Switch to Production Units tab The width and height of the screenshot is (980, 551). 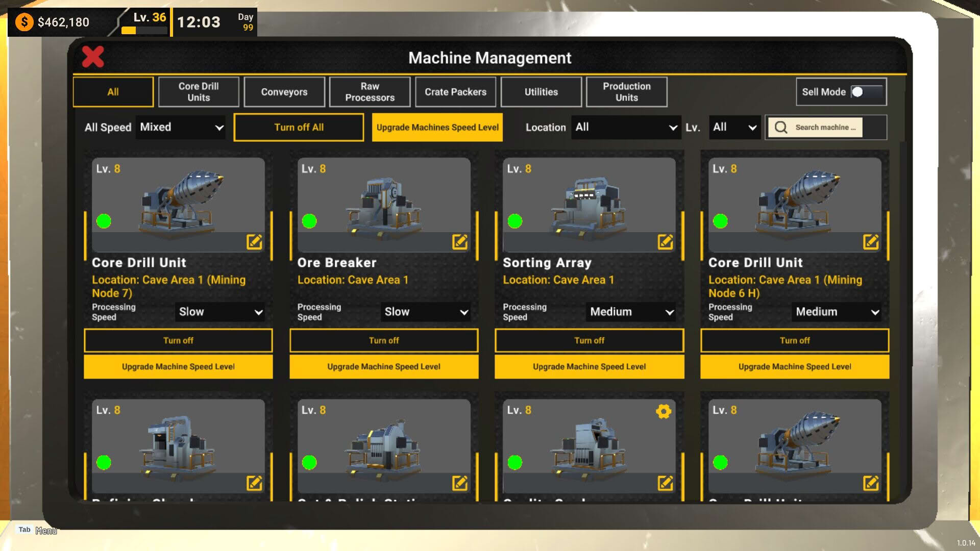click(x=627, y=92)
